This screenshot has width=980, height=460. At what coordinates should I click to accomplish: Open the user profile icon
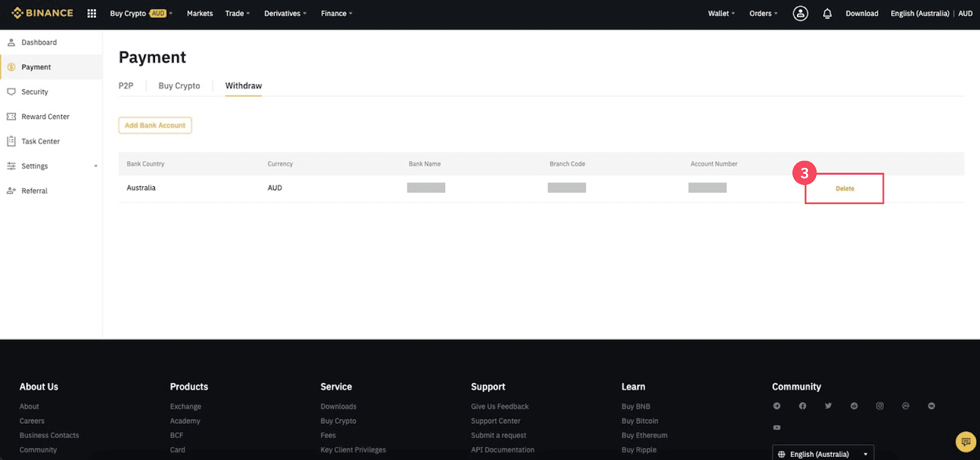tap(801, 13)
